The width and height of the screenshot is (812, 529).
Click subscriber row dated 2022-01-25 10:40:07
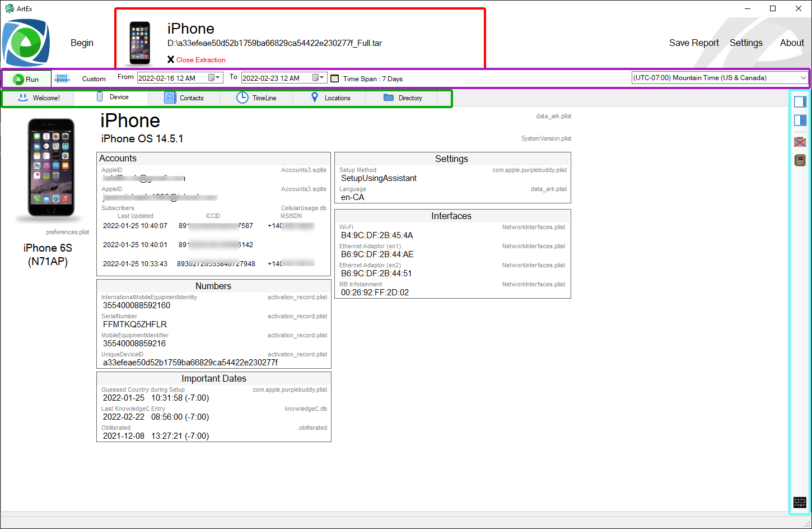(x=208, y=226)
